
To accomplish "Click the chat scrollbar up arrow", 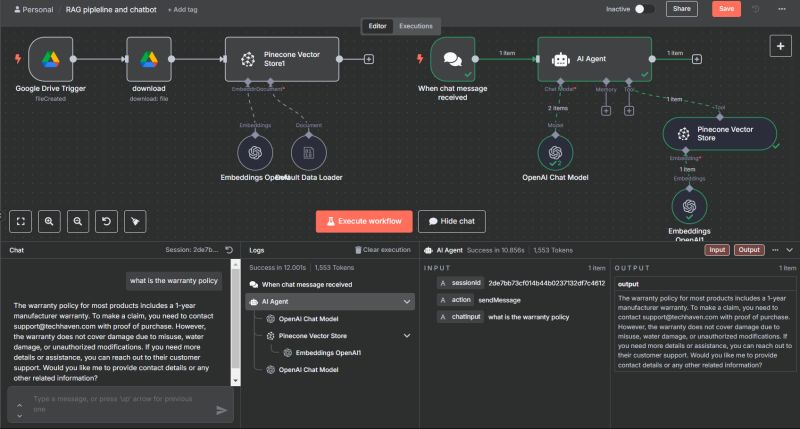I will pos(235,264).
